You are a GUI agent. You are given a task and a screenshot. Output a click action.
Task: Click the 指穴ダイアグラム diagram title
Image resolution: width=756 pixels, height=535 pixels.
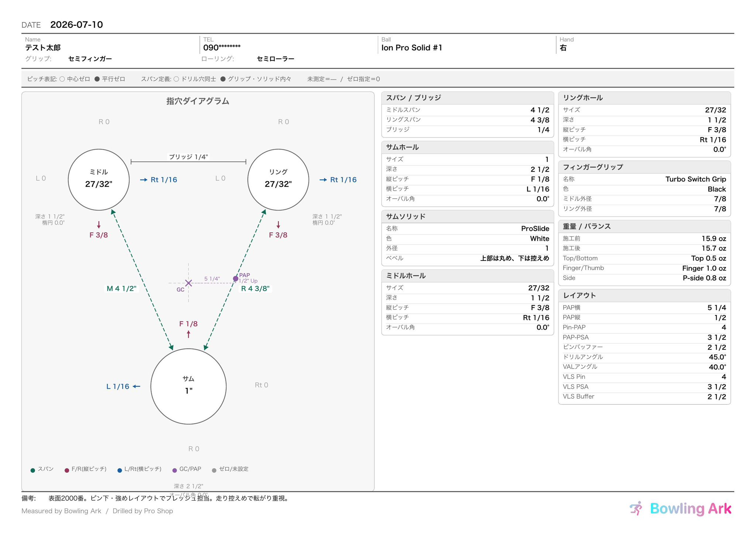[x=197, y=101]
